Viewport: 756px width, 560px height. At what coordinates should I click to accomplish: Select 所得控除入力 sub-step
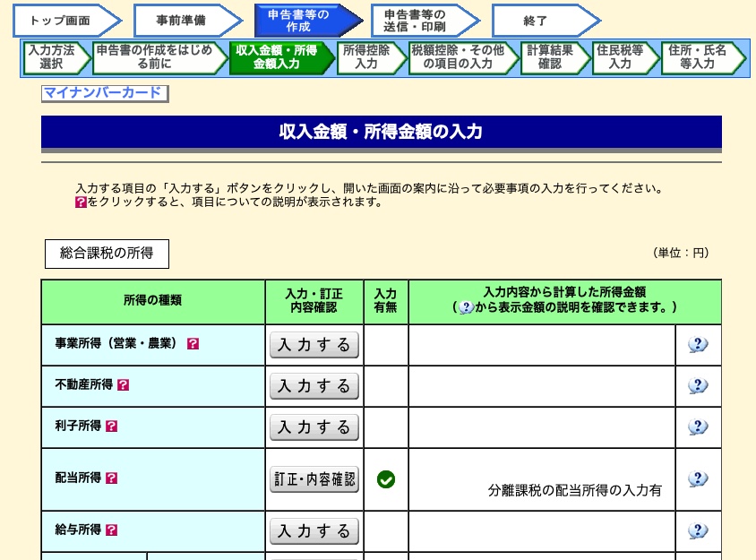tap(372, 57)
